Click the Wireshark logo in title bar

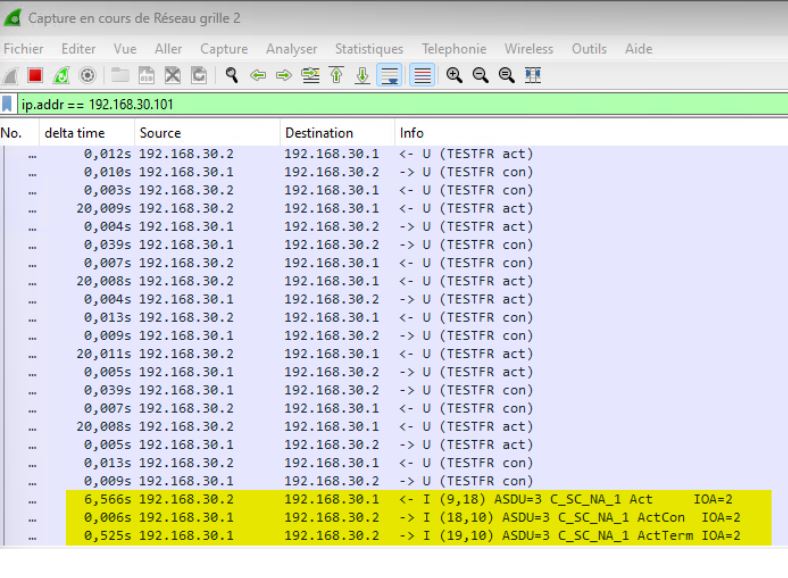[x=12, y=18]
